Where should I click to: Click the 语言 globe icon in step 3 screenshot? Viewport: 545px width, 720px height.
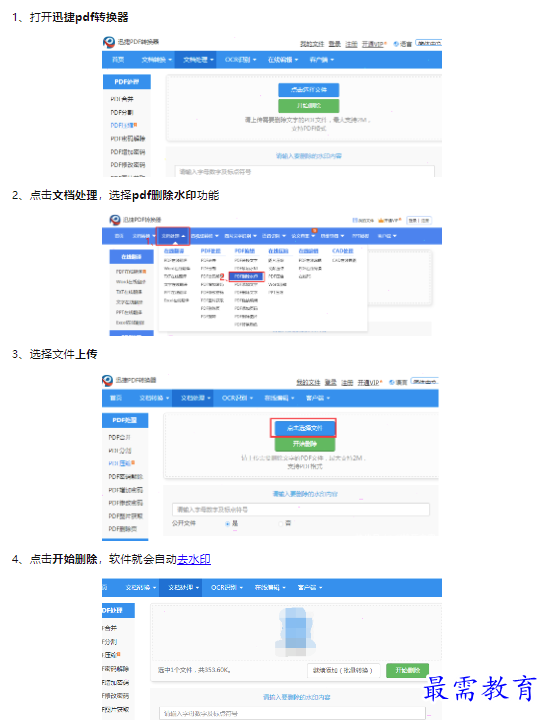pyautogui.click(x=392, y=382)
